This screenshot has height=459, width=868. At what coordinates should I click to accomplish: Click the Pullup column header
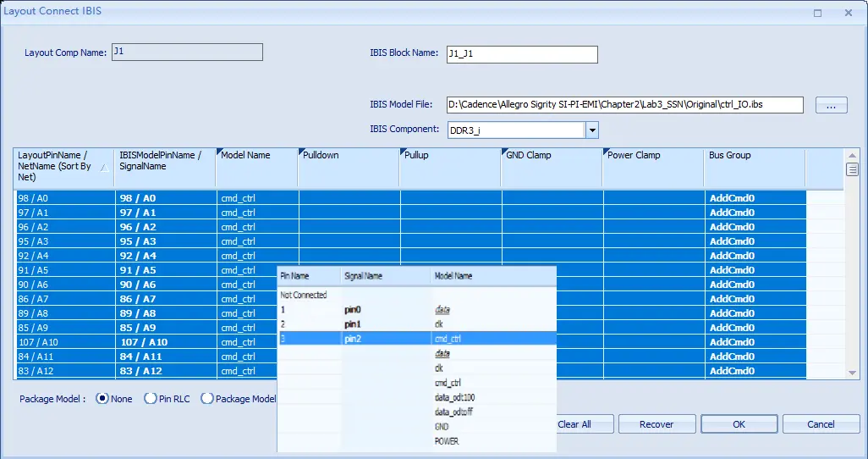[450, 167]
